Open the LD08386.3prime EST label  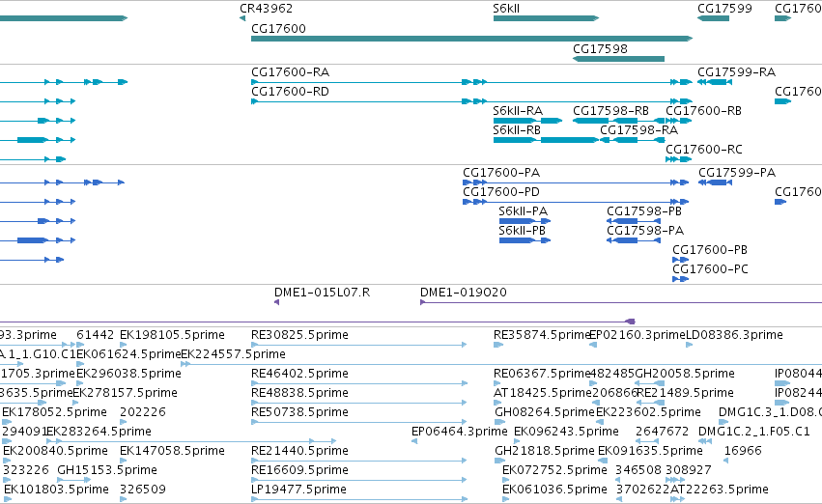[x=734, y=335]
